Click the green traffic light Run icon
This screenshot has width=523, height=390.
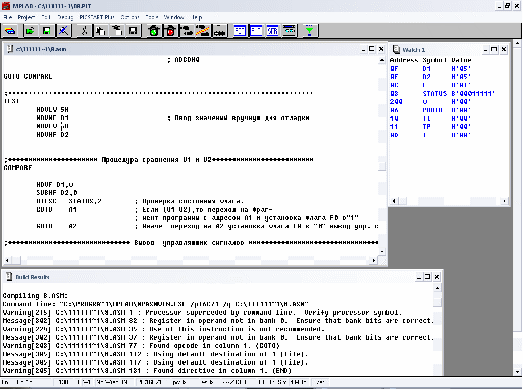(154, 31)
